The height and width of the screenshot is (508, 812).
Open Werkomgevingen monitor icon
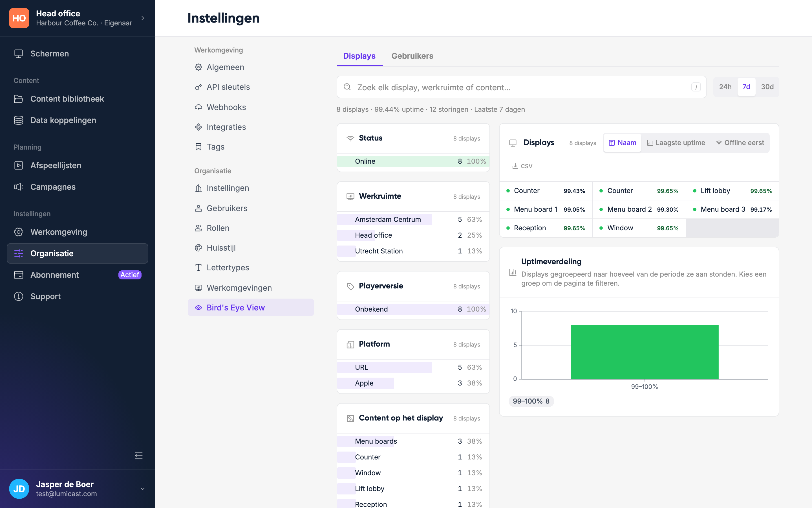click(x=198, y=288)
